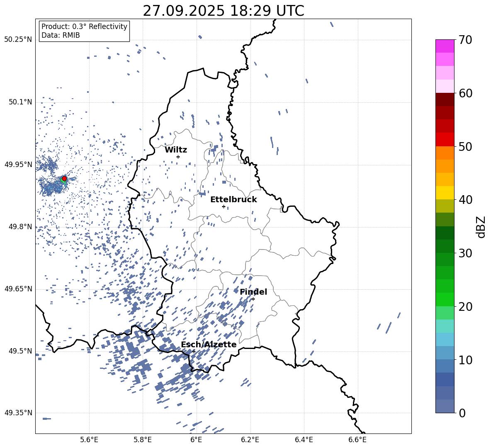
Task: Click the 49.95°N latitude label
Action: [x=18, y=165]
